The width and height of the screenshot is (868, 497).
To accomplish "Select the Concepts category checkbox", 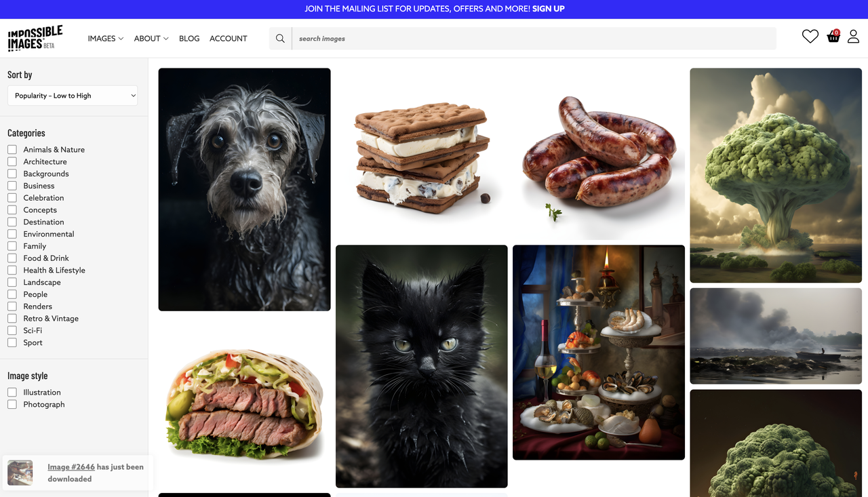I will pos(12,210).
